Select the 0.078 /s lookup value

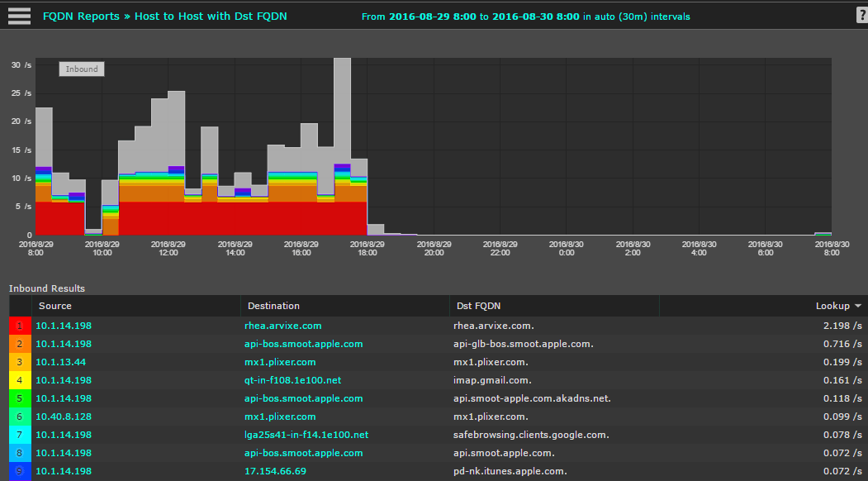tap(843, 435)
